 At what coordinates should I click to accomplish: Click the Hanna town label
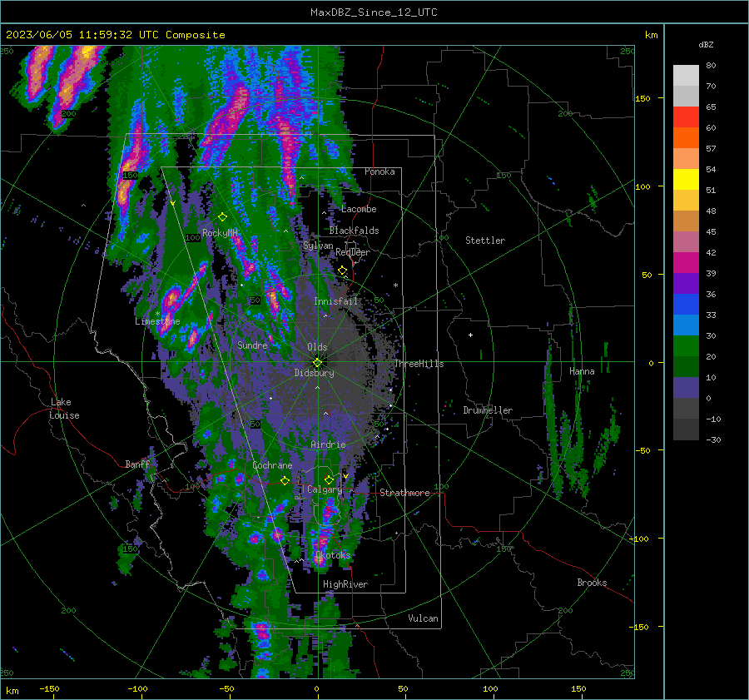pos(582,371)
